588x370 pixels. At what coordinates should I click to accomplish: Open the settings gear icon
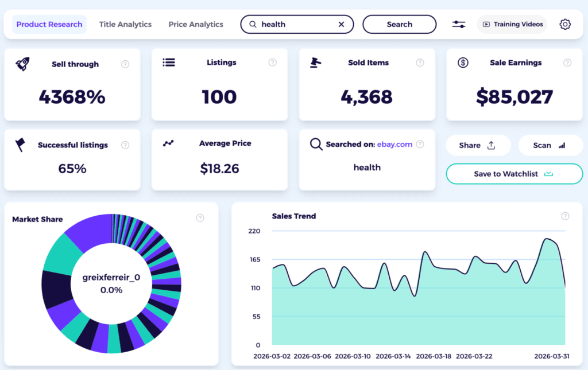pyautogui.click(x=565, y=24)
